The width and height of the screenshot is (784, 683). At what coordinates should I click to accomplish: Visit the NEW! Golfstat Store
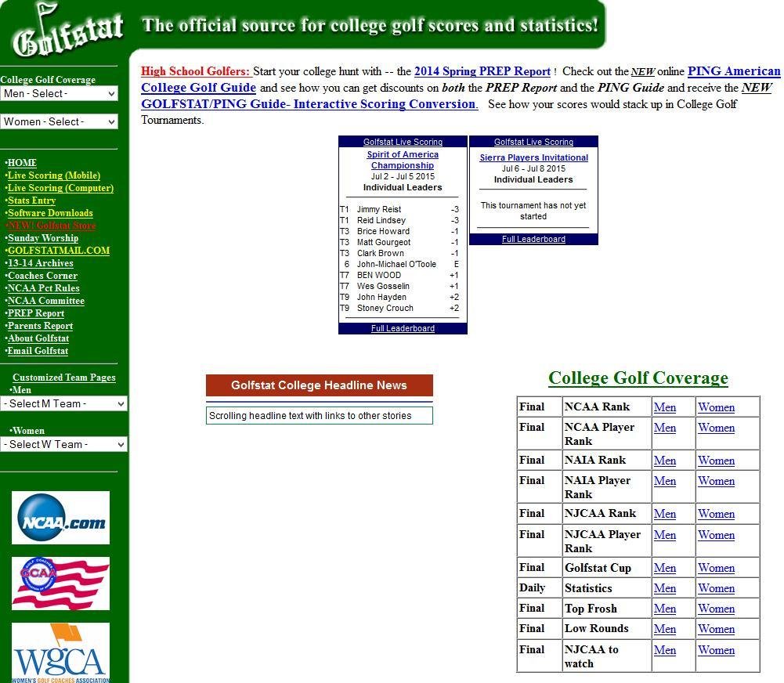coord(49,226)
